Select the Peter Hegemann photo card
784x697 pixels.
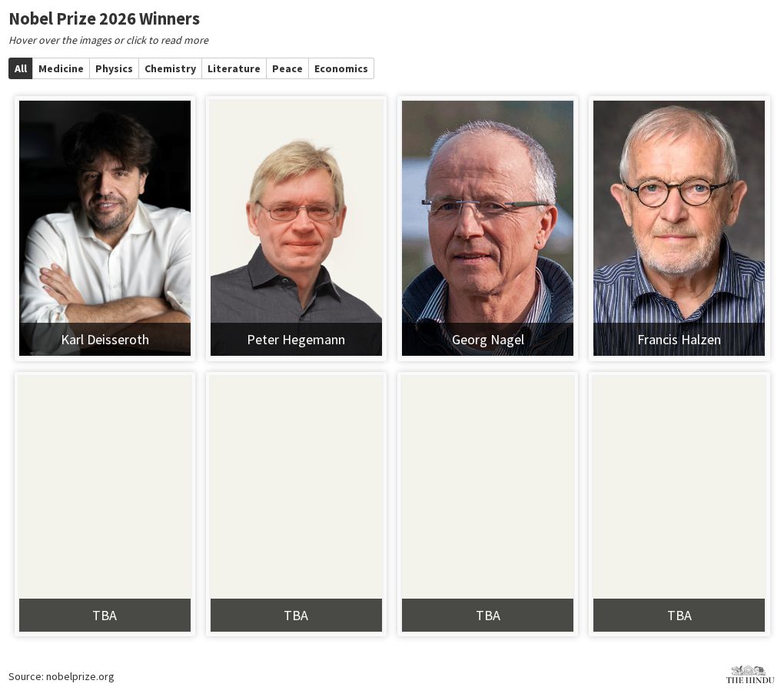point(296,228)
